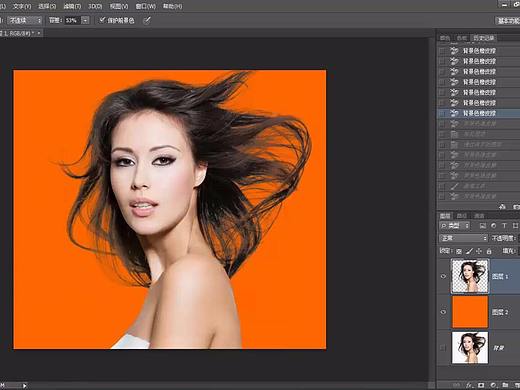Set history brush source on highlighted state

point(442,113)
